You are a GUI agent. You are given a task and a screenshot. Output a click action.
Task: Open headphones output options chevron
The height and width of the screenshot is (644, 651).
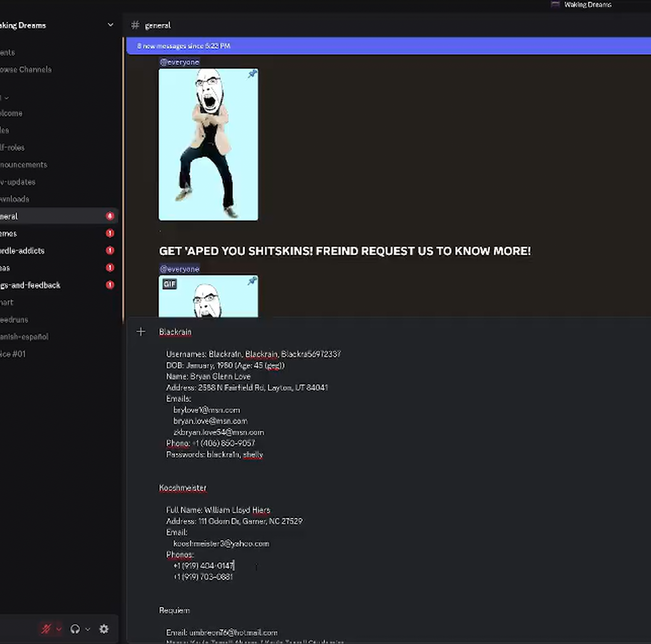[88, 629]
